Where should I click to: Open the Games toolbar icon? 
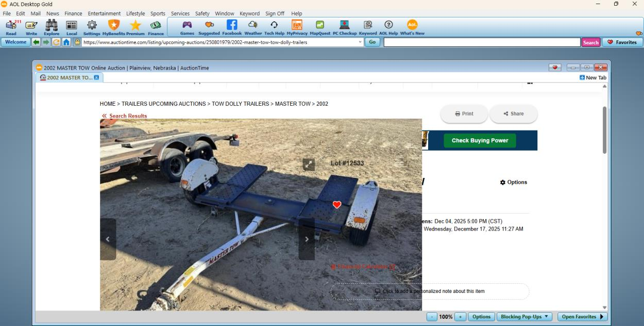(x=187, y=27)
